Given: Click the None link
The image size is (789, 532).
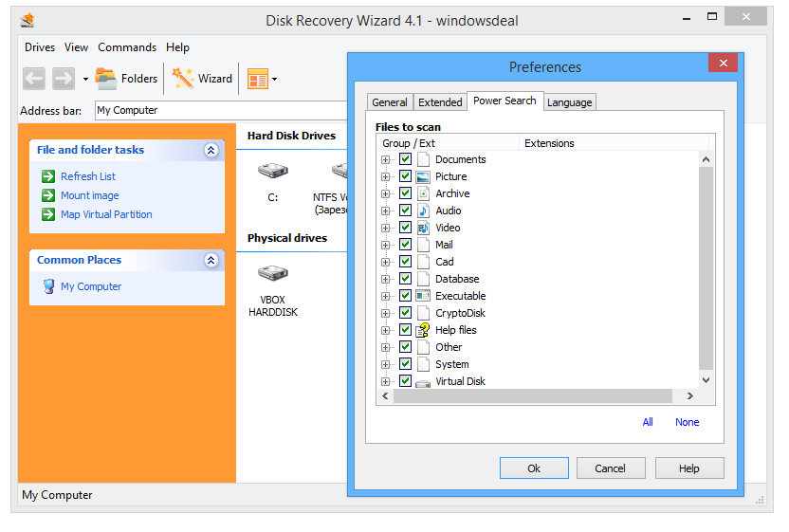Looking at the screenshot, I should click(x=687, y=422).
